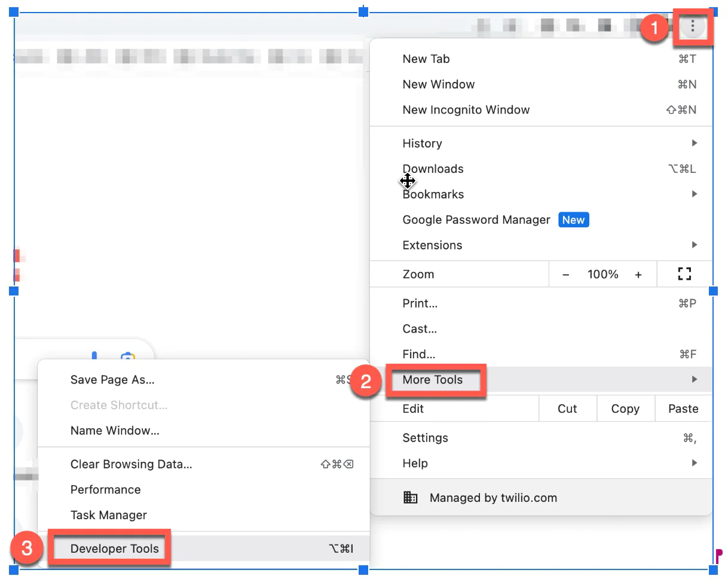
Task: Open the Downloads menu entry
Action: 433,169
